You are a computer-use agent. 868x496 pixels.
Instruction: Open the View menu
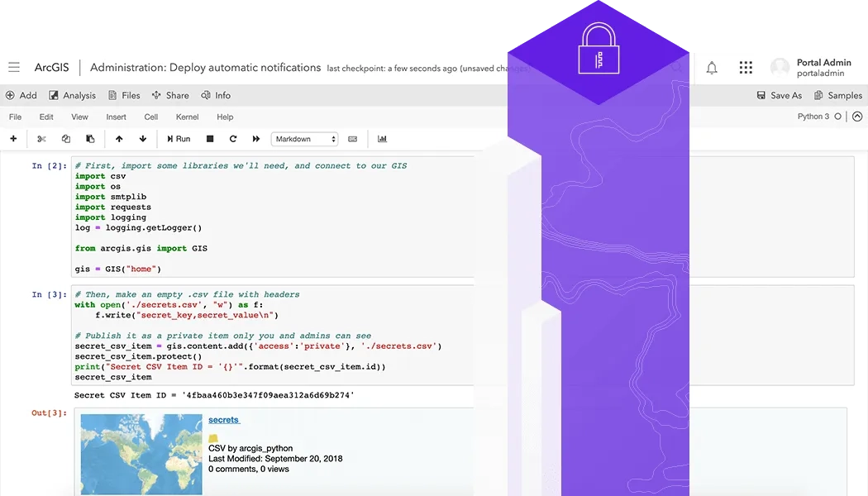tap(79, 117)
